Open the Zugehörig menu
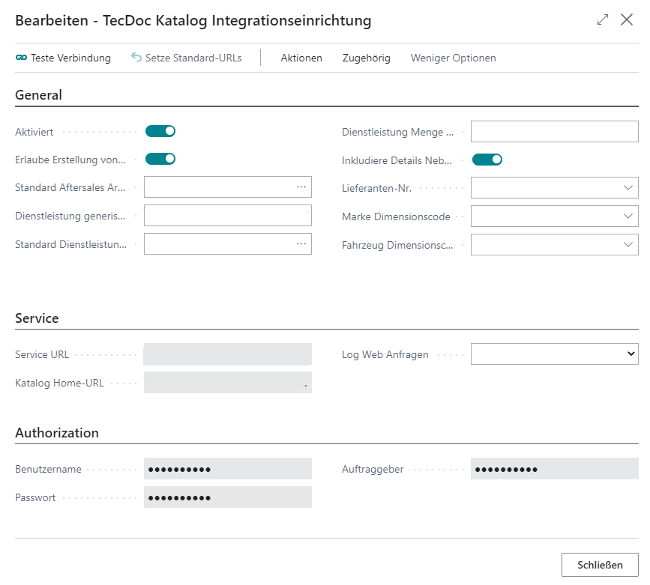This screenshot has width=650, height=585. click(x=366, y=58)
